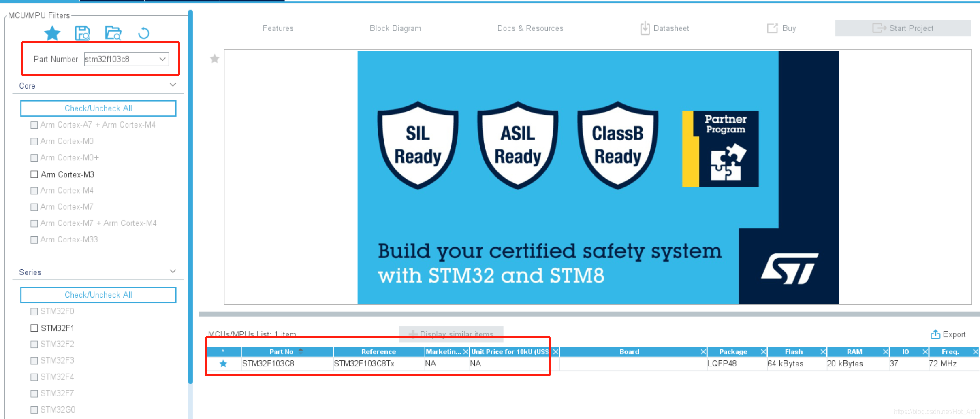Remove the Flash column
980x419 pixels.
coord(823,352)
